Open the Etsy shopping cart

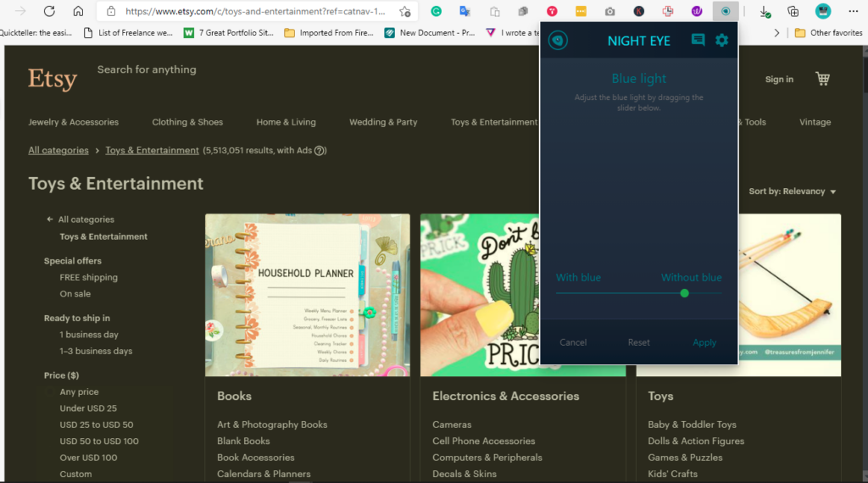click(822, 79)
